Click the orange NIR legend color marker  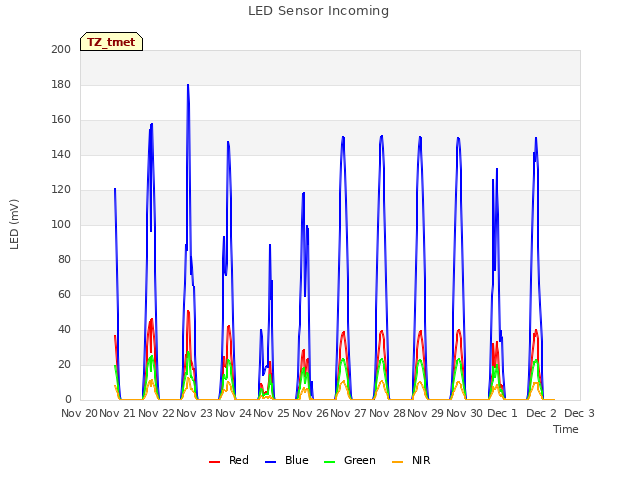coord(398,462)
